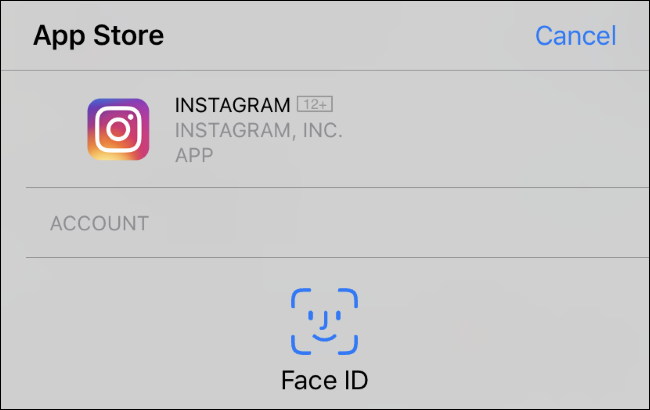Tap the Face ID scan icon

[x=324, y=321]
